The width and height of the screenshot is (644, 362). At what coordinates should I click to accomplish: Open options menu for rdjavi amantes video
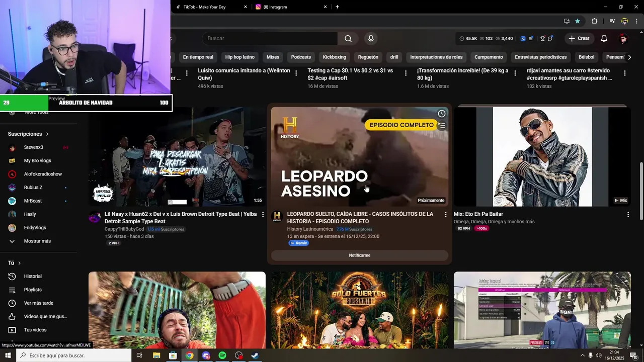625,73
